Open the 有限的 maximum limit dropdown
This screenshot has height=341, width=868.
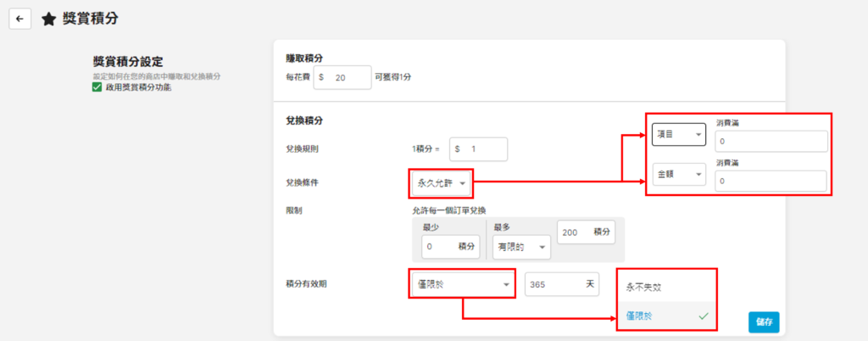(x=517, y=247)
